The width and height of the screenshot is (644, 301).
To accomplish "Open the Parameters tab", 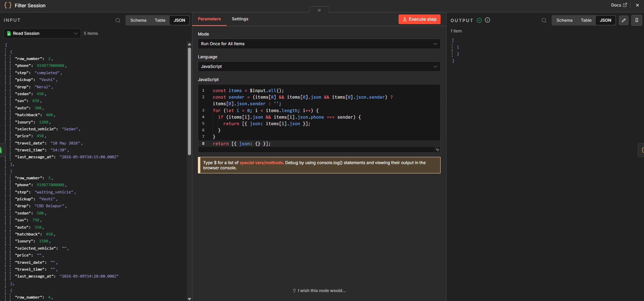I will [x=209, y=19].
